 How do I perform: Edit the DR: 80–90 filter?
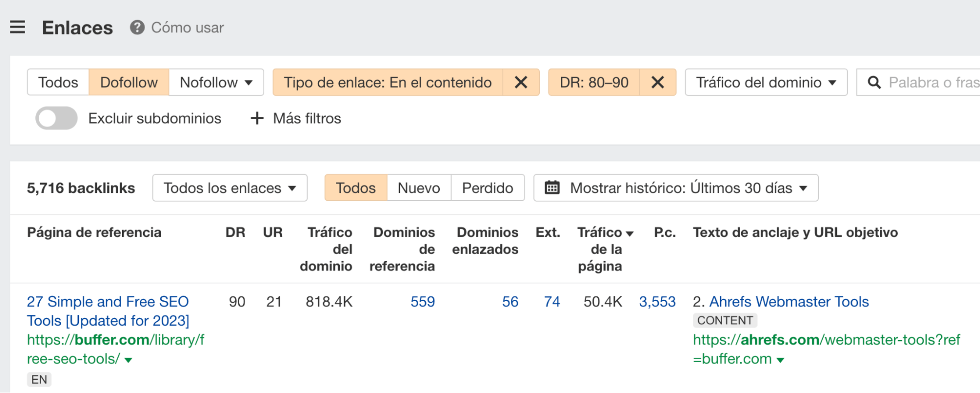pyautogui.click(x=594, y=82)
